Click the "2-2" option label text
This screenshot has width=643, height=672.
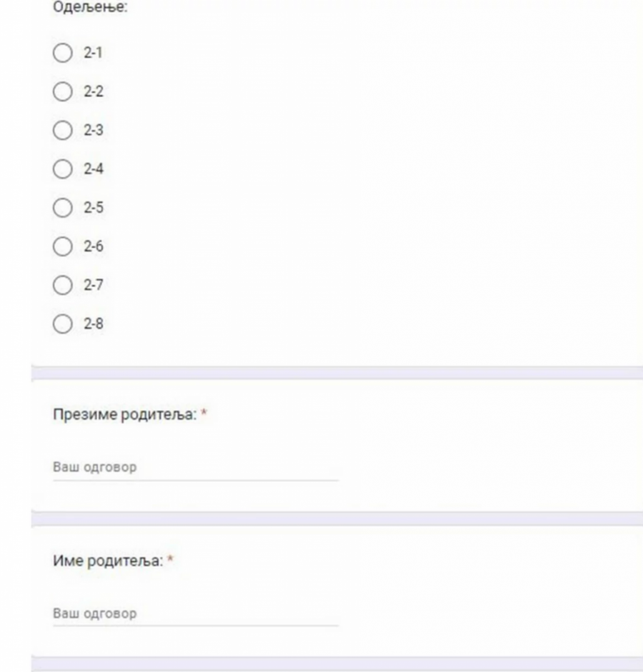[94, 92]
